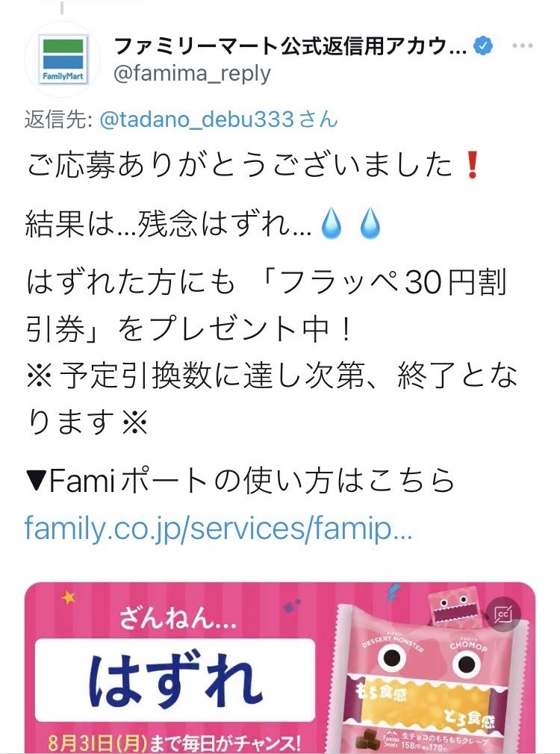Screen dimensions: 560x754
Task: Open the FamilyMart profile avatar
Action: (x=63, y=59)
